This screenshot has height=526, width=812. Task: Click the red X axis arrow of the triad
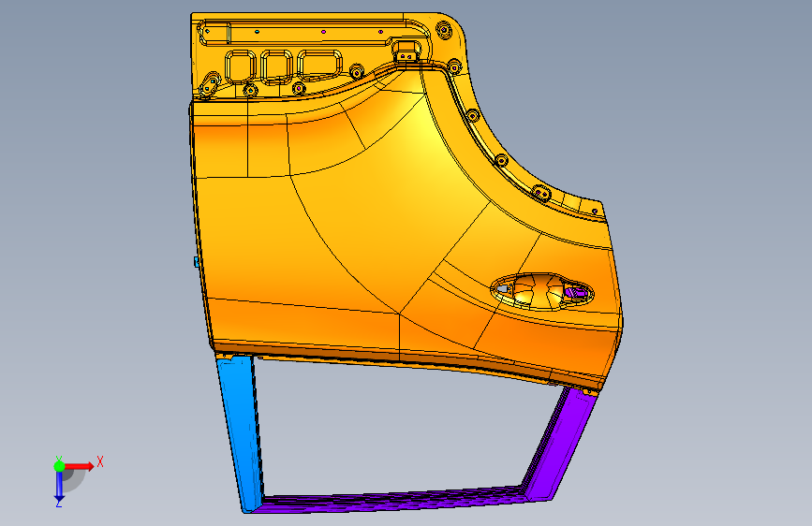[x=81, y=466]
